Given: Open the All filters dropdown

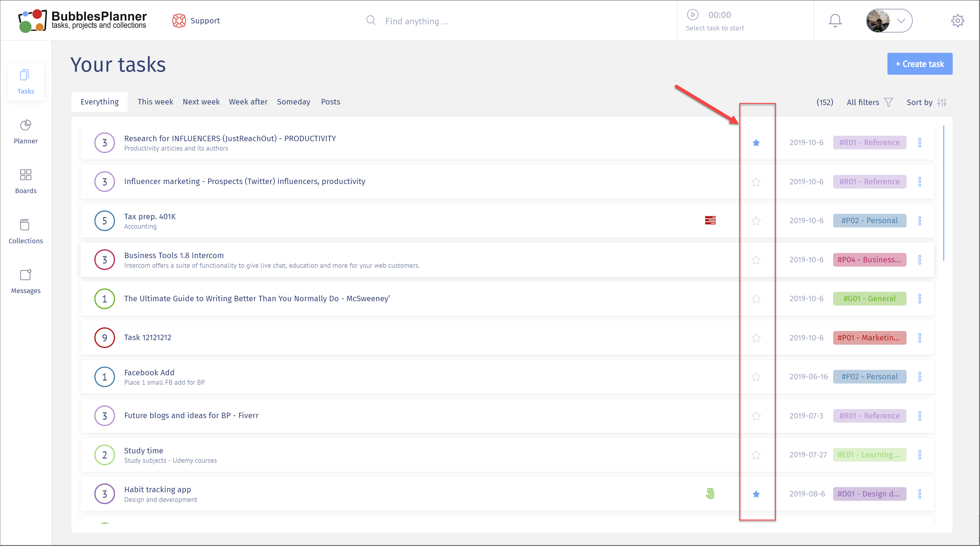Looking at the screenshot, I should 870,102.
